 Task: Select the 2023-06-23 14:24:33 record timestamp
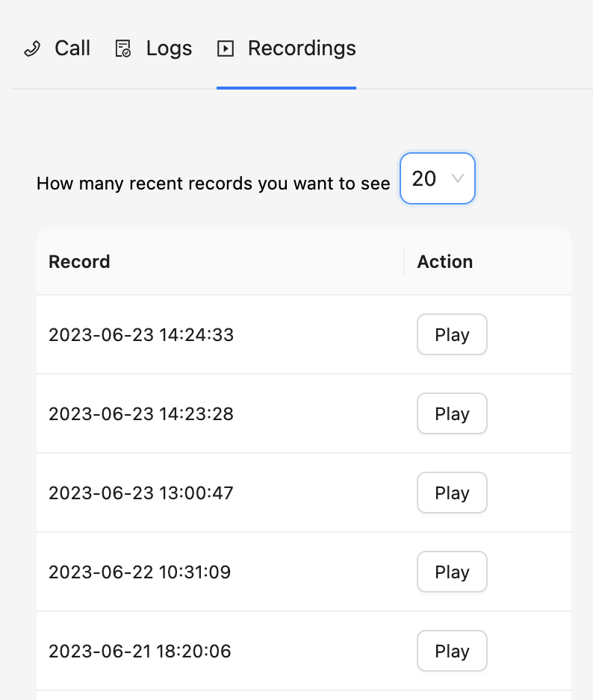tap(141, 335)
